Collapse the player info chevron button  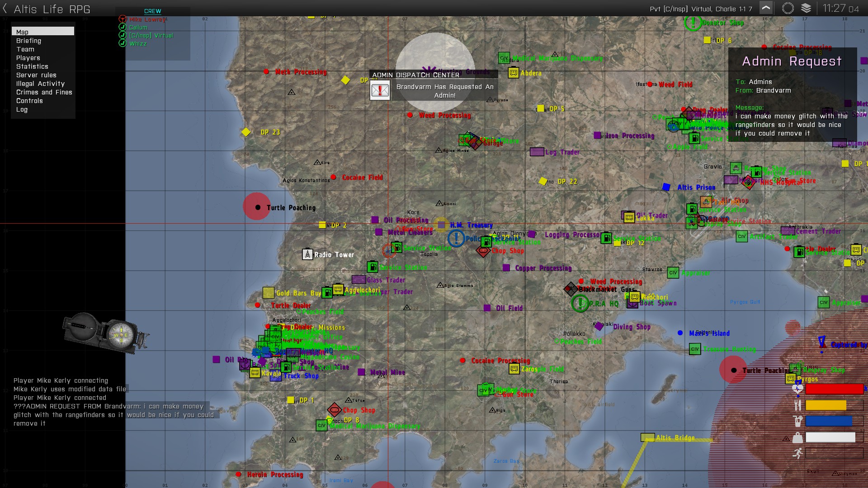point(766,8)
